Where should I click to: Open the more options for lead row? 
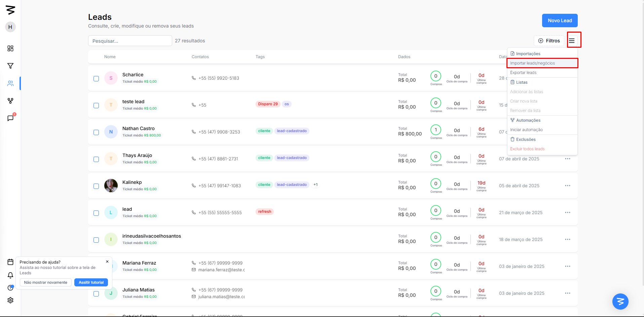pyautogui.click(x=568, y=212)
